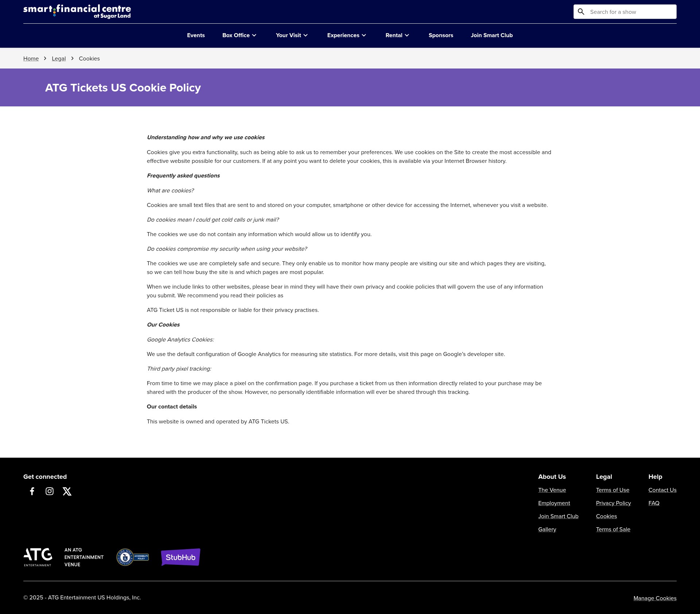Open Join Smart Club footer link

click(x=558, y=516)
